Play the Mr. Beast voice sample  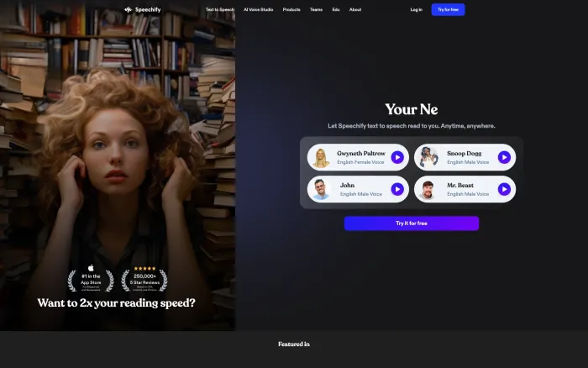504,189
